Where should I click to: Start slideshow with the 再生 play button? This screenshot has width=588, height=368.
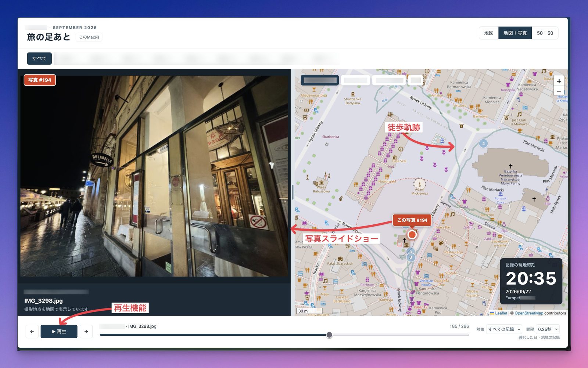[59, 331]
